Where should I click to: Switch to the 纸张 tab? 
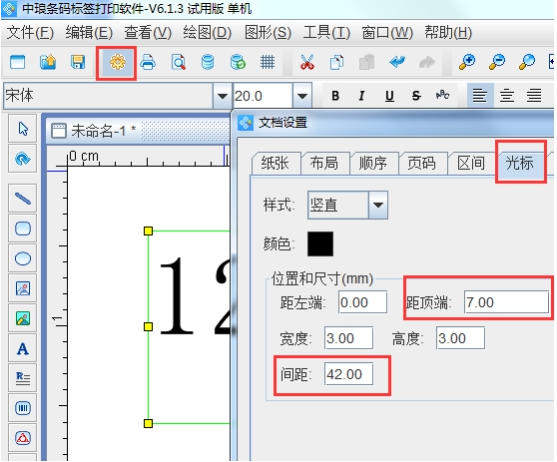pyautogui.click(x=275, y=163)
